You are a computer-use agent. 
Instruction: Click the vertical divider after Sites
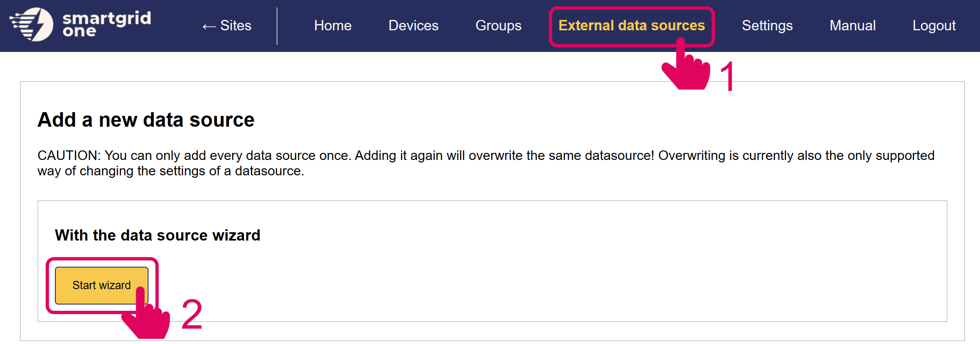[277, 26]
